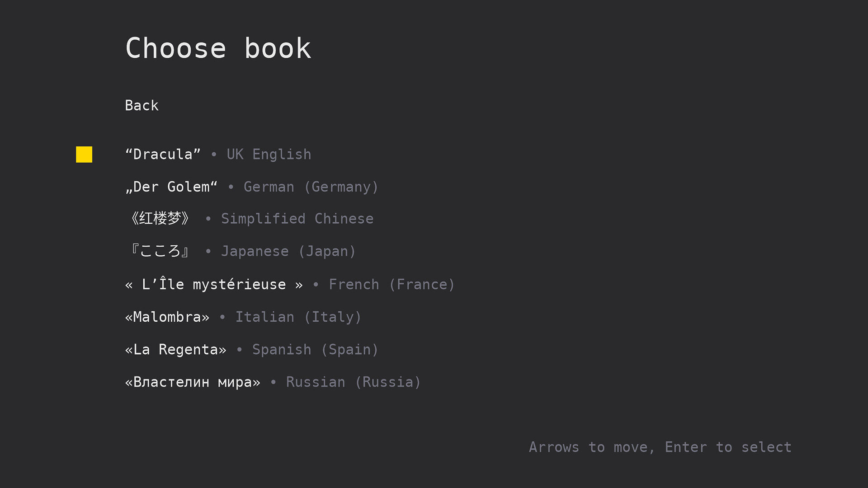Pick the Властелин мира book
This screenshot has width=868, height=488.
193,382
